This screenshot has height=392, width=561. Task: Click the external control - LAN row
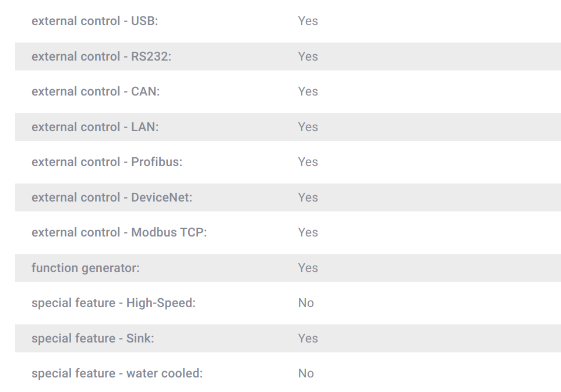[288, 127]
